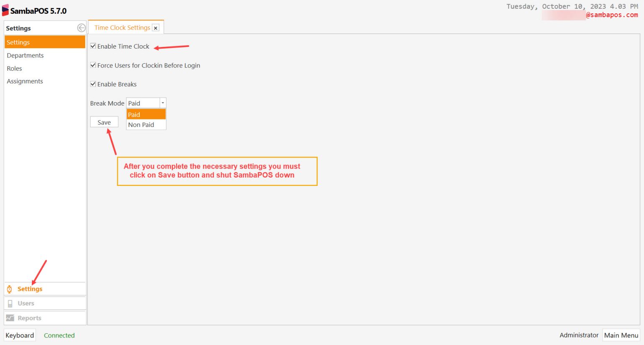
Task: Disable the Enable Time Clock checkbox
Action: pyautogui.click(x=93, y=46)
